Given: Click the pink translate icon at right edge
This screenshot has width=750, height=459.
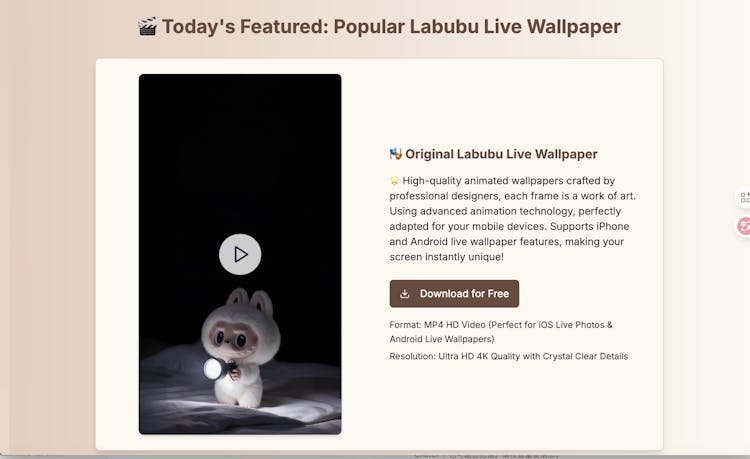Looking at the screenshot, I should coord(744,226).
